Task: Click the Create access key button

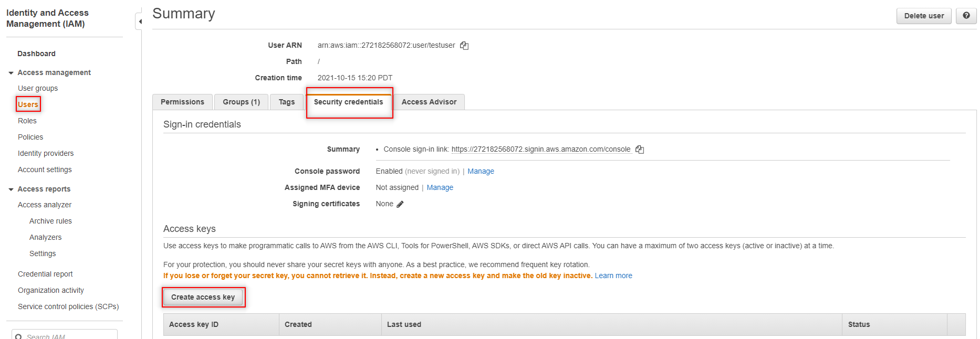Action: pos(203,297)
